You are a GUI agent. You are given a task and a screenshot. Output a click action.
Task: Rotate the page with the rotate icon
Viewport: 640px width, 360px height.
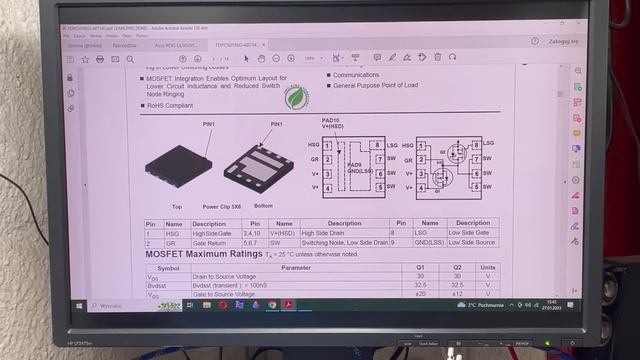[x=453, y=57]
